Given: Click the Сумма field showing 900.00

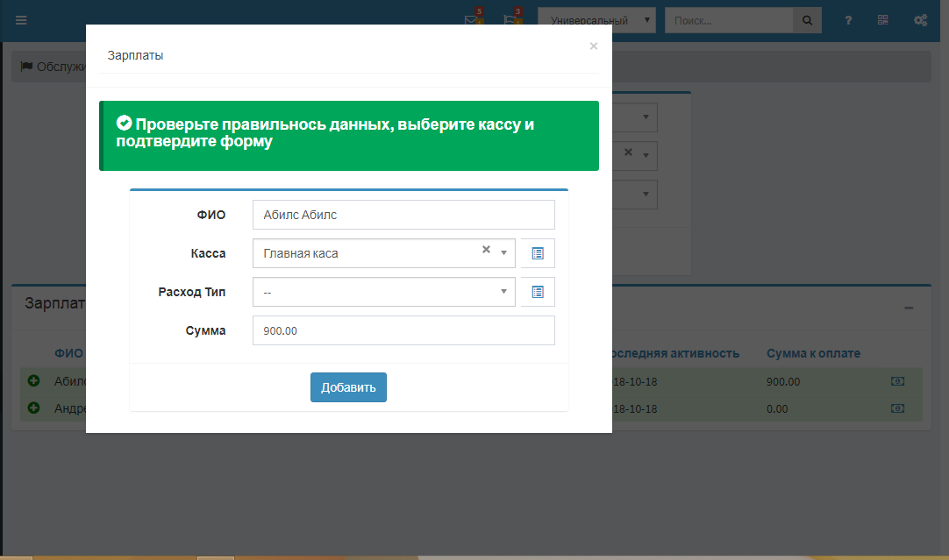Looking at the screenshot, I should click(x=403, y=330).
